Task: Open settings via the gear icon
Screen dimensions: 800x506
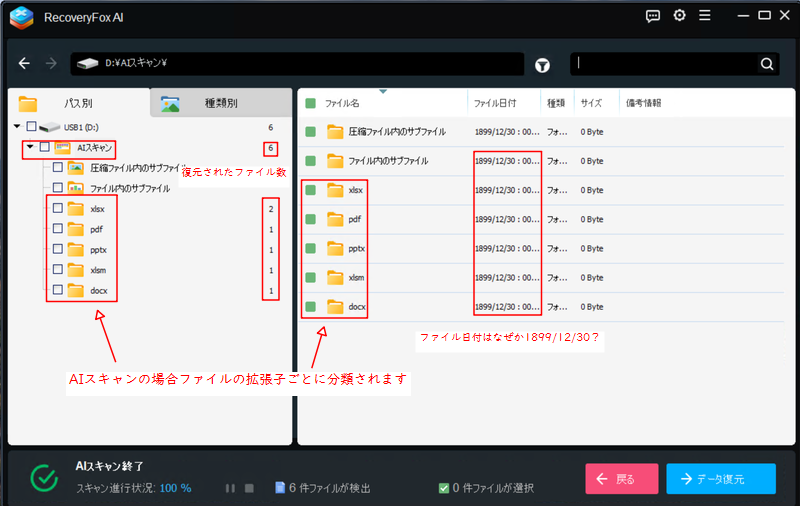Action: click(x=680, y=16)
